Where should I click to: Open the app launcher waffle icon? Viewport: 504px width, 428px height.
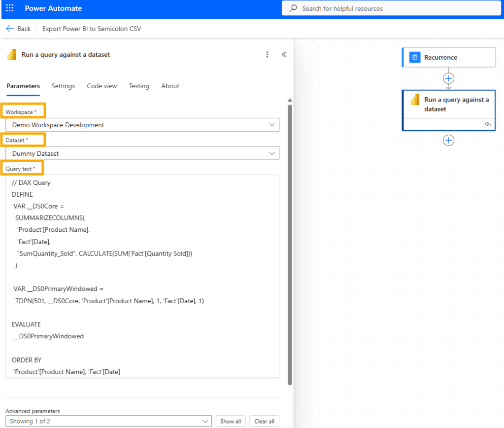pos(9,8)
